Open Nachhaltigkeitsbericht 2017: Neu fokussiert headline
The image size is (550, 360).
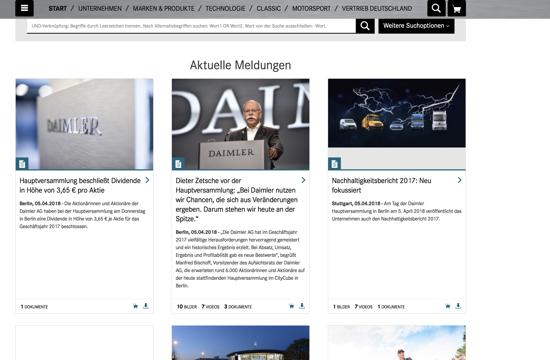382,185
